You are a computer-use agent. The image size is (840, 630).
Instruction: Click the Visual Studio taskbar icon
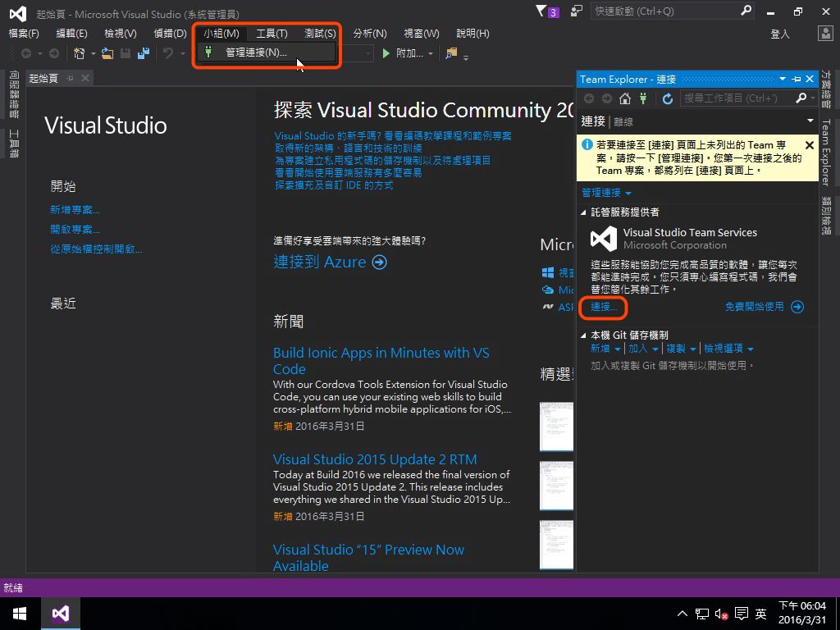pos(61,614)
